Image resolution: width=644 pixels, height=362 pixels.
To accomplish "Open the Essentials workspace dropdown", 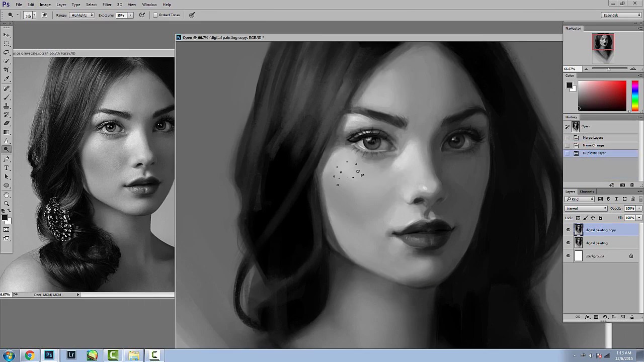I will coord(622,15).
